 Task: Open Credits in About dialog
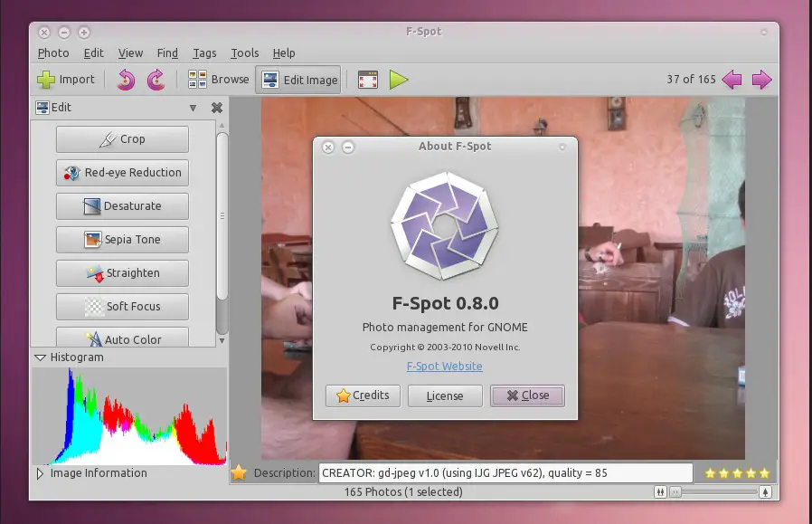(363, 396)
